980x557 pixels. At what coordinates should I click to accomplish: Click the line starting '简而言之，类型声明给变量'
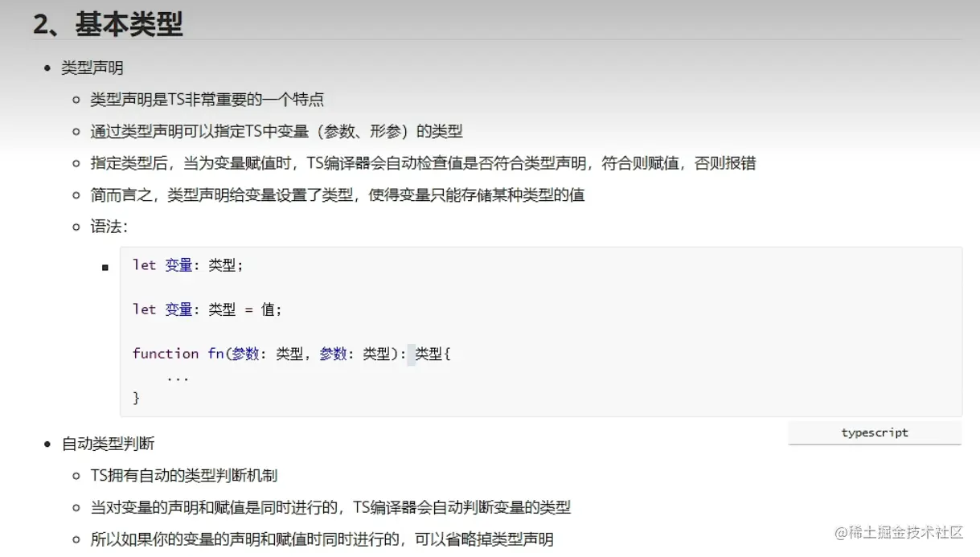(338, 195)
